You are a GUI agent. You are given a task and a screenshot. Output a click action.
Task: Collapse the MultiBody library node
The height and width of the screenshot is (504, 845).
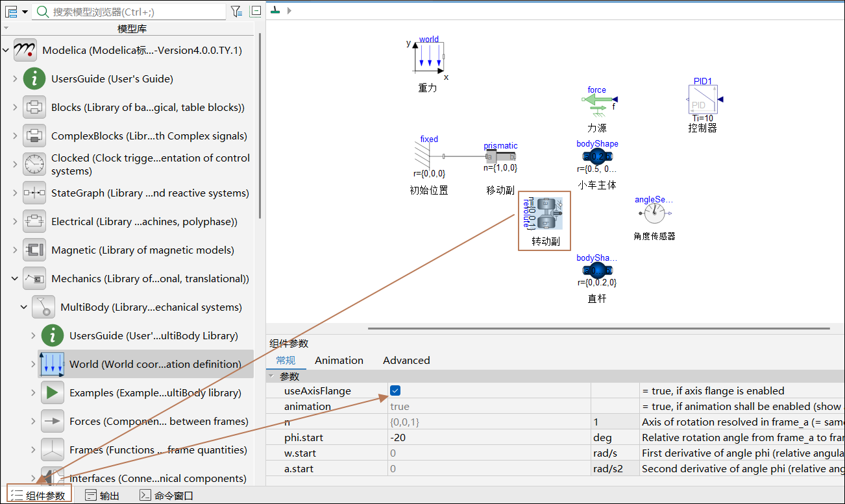[x=24, y=307]
